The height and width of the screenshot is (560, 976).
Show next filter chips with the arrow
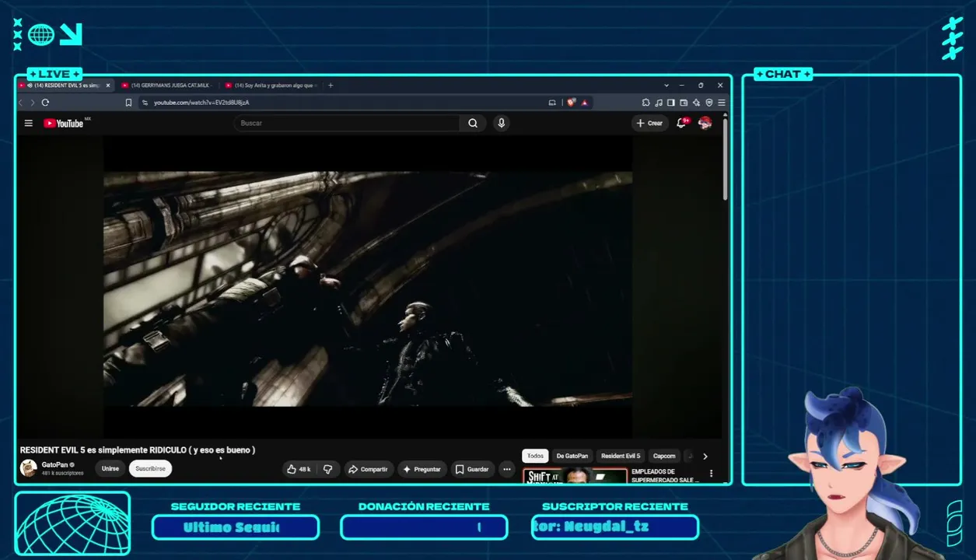(x=705, y=456)
